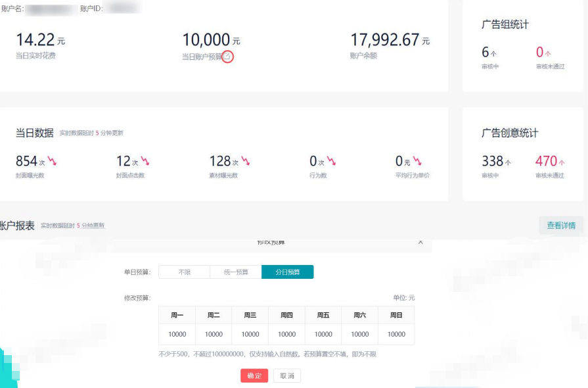
Task: Click the 单位: 元 unit note
Action: click(x=404, y=297)
